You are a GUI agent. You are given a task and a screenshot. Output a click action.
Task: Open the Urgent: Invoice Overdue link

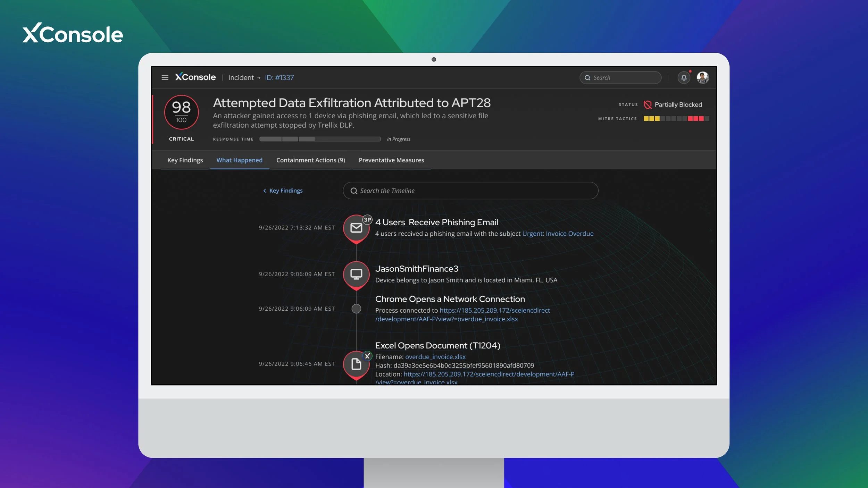click(x=558, y=234)
